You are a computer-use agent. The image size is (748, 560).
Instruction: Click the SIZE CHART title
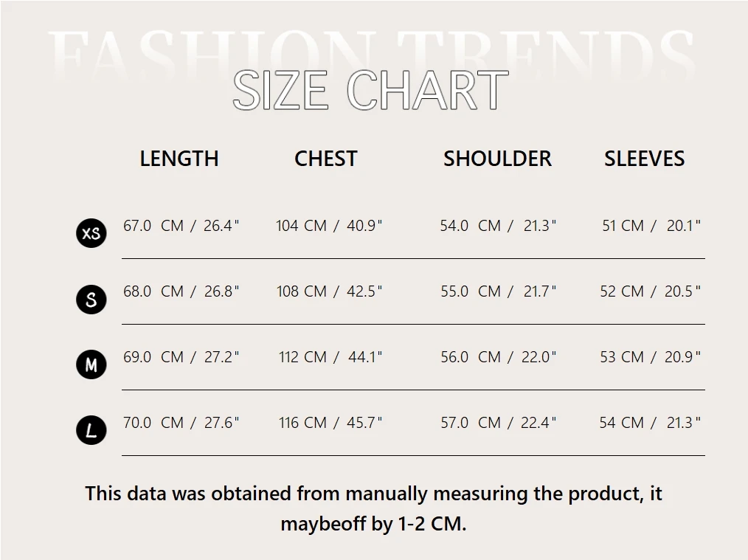370,91
